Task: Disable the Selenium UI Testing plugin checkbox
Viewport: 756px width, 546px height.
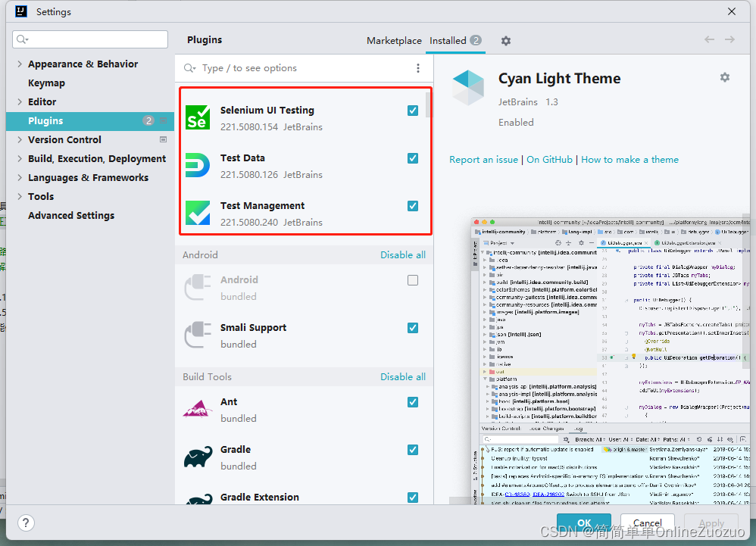Action: click(413, 111)
